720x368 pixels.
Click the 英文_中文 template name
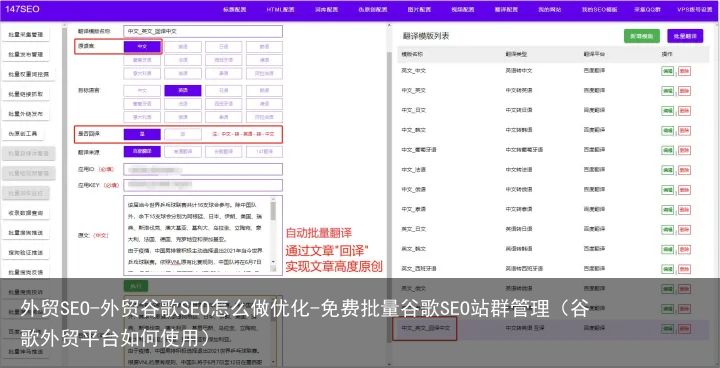point(413,71)
